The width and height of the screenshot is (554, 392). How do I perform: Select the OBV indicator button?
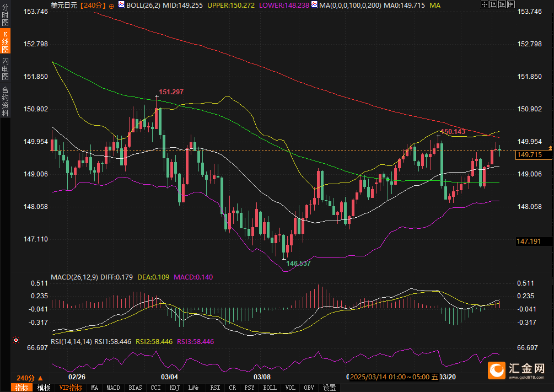pyautogui.click(x=309, y=388)
